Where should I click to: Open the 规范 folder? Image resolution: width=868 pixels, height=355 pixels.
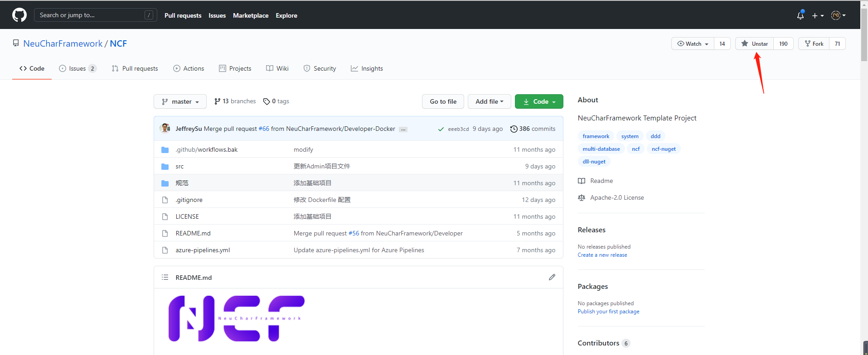pos(182,183)
